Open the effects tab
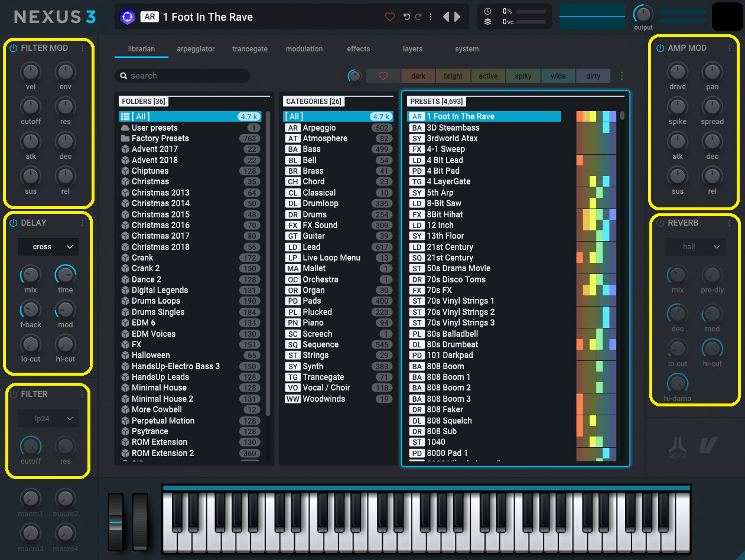The image size is (745, 560). [x=358, y=49]
